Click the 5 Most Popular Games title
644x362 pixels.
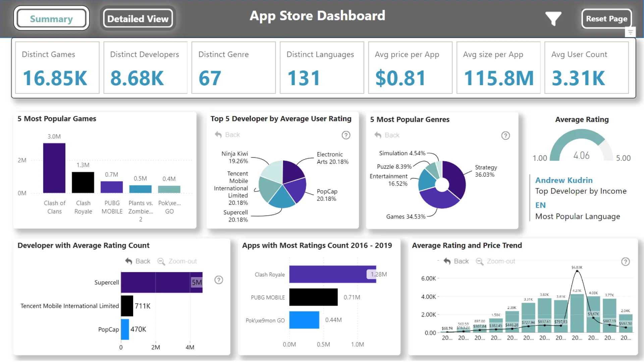pyautogui.click(x=57, y=119)
